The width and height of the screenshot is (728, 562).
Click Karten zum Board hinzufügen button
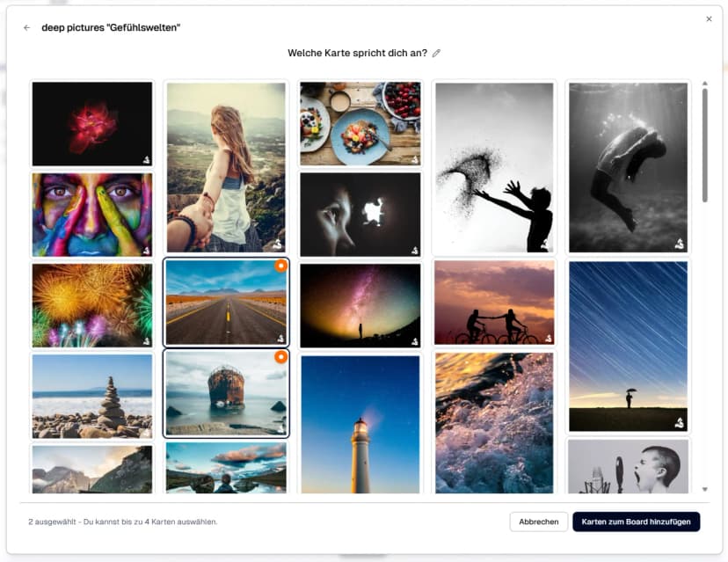(636, 522)
